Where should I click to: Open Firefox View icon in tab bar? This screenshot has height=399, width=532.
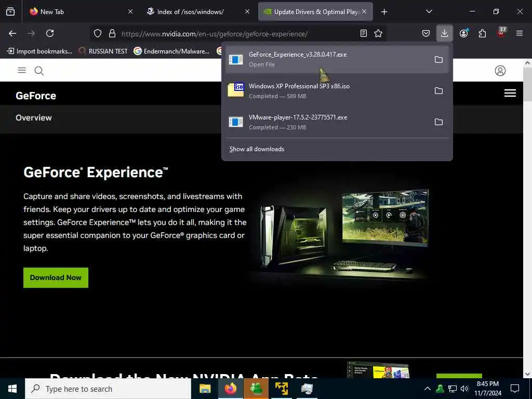coord(10,12)
